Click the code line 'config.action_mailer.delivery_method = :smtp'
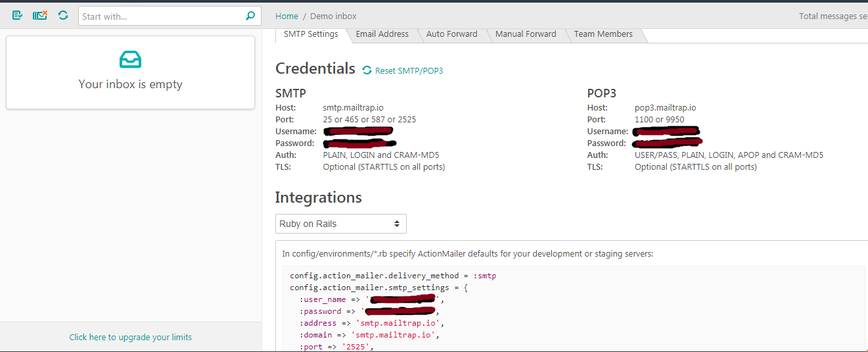Viewport: 868px width, 352px height. click(393, 276)
